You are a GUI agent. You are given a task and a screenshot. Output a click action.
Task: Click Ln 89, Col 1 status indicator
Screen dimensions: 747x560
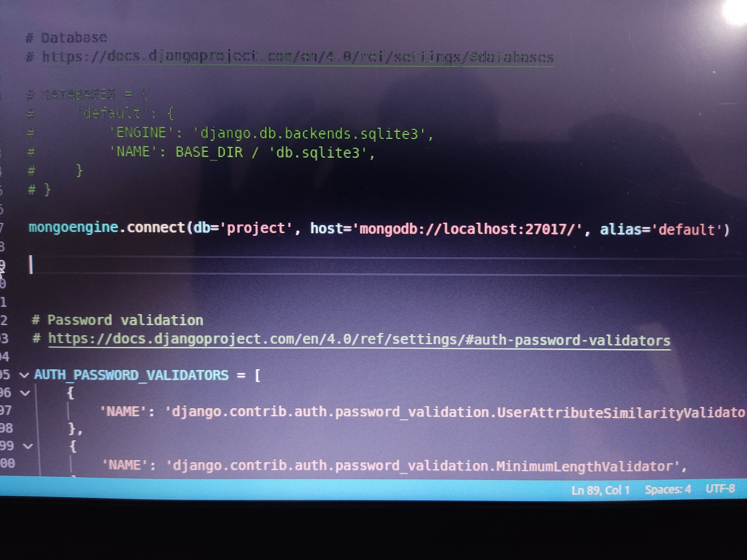(600, 490)
